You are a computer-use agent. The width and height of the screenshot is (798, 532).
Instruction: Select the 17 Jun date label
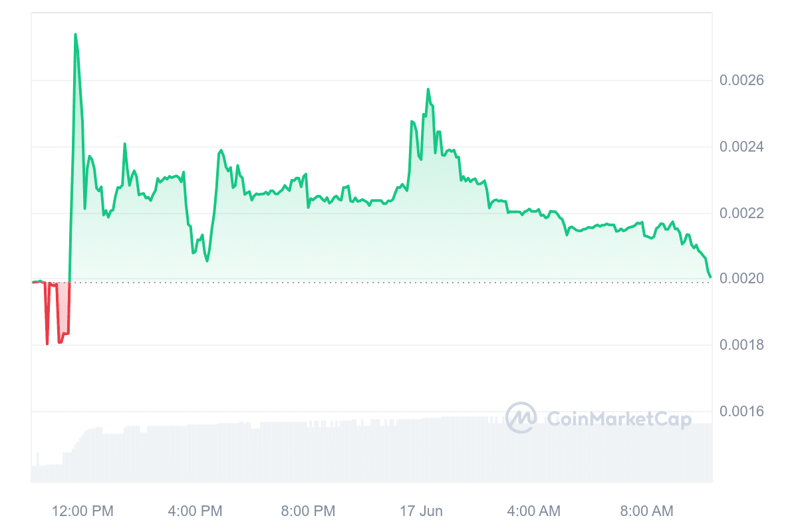421,511
